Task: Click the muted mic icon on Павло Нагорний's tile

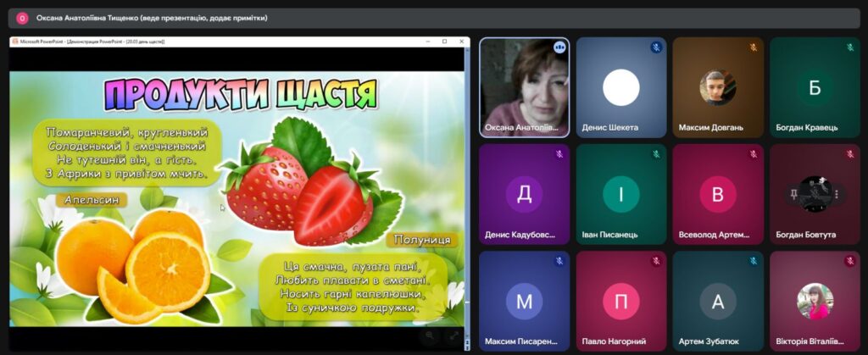Action: coord(655,262)
